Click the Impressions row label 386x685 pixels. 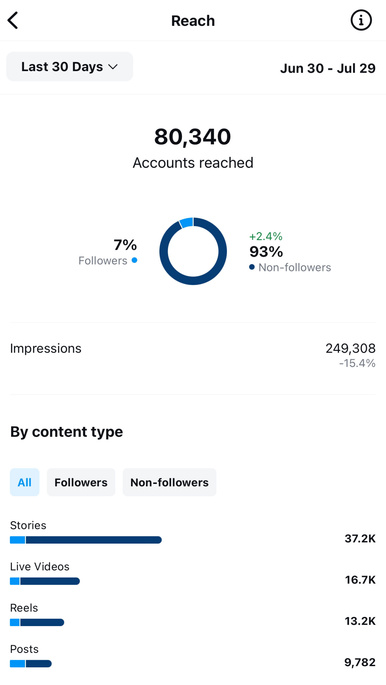click(45, 349)
